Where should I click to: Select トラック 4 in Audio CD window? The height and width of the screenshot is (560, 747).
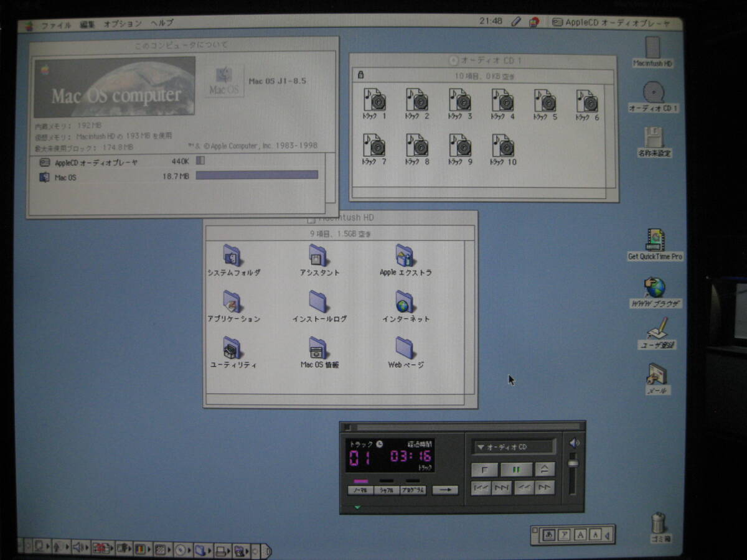click(x=502, y=103)
